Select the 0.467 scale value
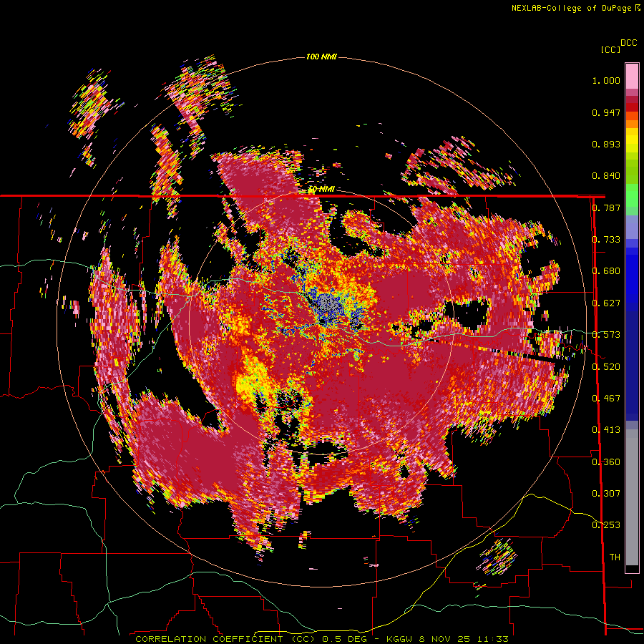 [x=606, y=399]
